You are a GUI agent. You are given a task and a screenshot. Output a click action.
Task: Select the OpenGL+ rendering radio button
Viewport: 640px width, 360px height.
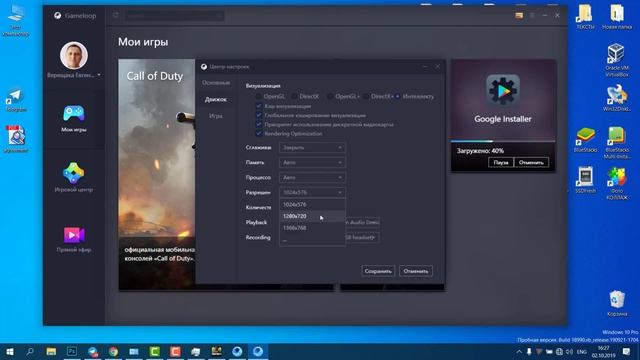click(x=330, y=96)
